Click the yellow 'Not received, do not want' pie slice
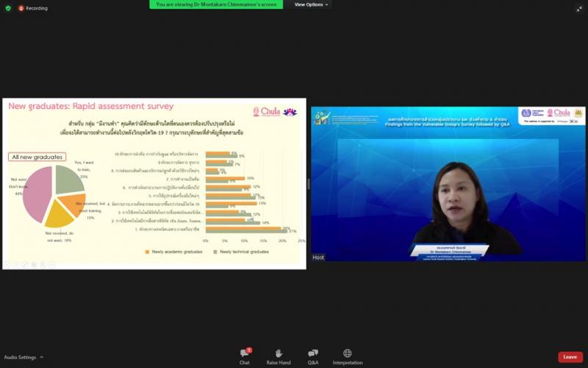The width and height of the screenshot is (588, 368). (58, 216)
